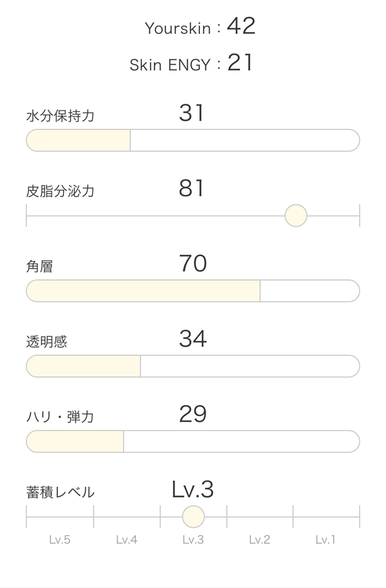
Task: Select Lv.1 on the level scale
Action: click(325, 540)
